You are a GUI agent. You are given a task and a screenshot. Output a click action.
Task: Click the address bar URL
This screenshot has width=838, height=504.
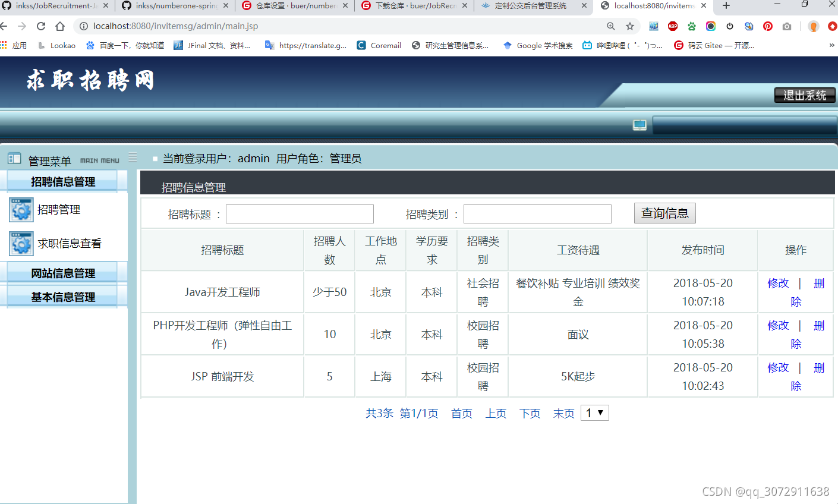[175, 26]
